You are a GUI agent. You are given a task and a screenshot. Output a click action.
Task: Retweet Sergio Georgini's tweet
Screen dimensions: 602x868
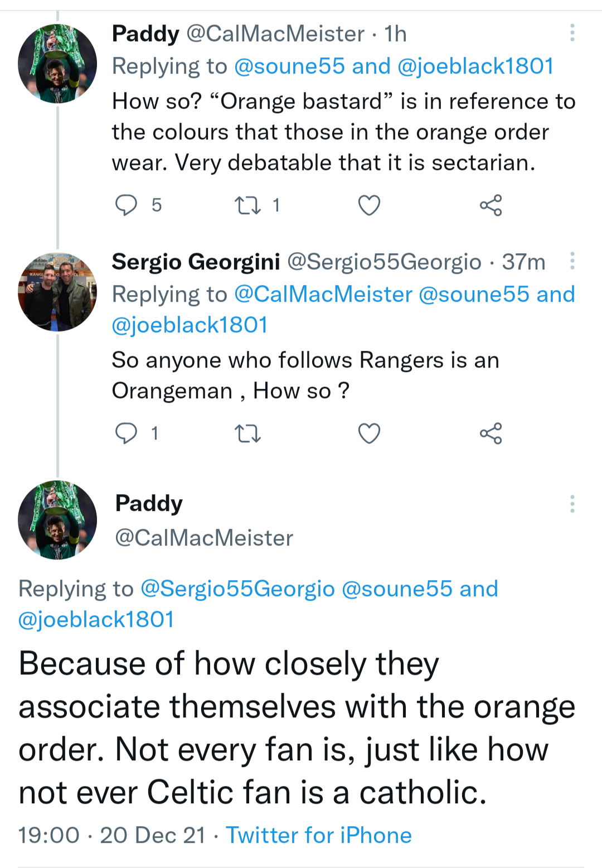(247, 433)
